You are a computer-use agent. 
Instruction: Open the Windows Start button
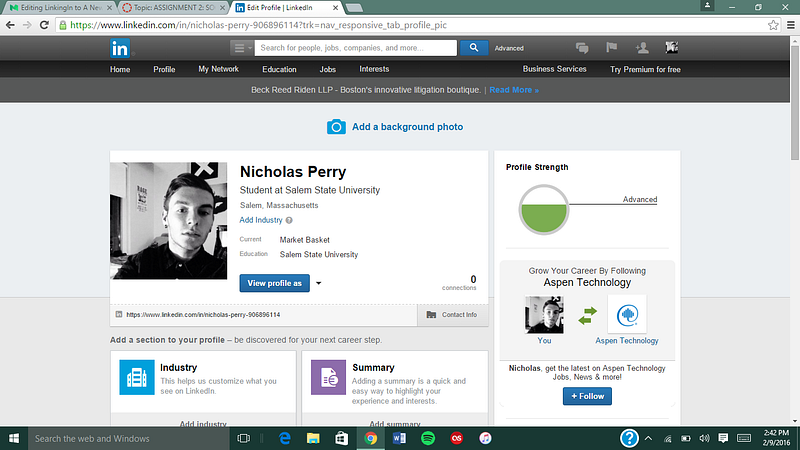(14, 438)
